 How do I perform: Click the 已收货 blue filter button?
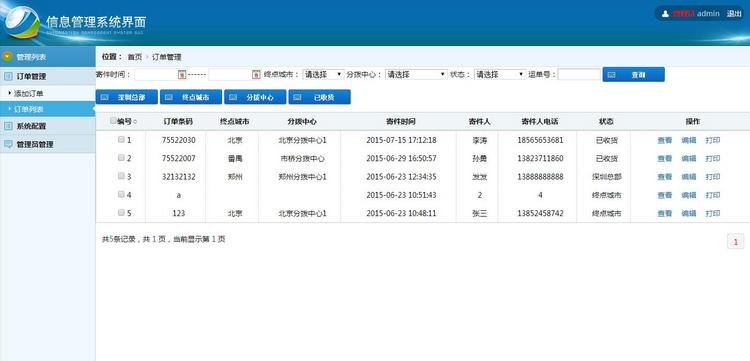pos(320,97)
